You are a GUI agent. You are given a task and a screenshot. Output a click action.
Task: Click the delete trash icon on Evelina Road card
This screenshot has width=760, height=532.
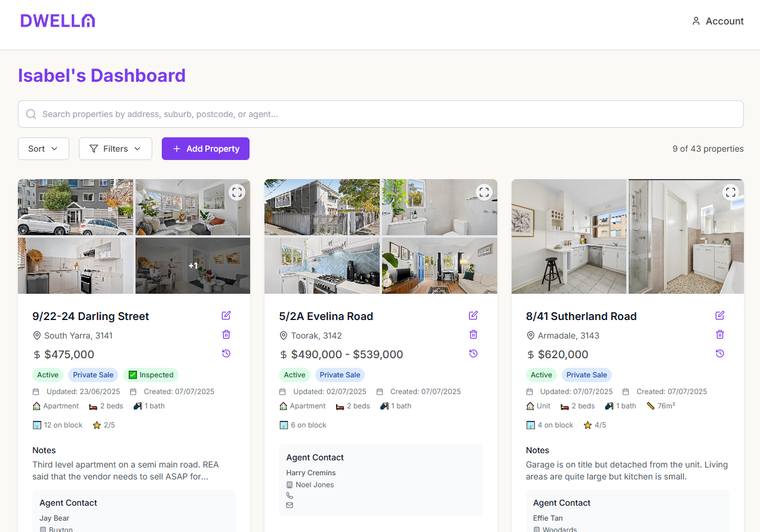pos(473,334)
